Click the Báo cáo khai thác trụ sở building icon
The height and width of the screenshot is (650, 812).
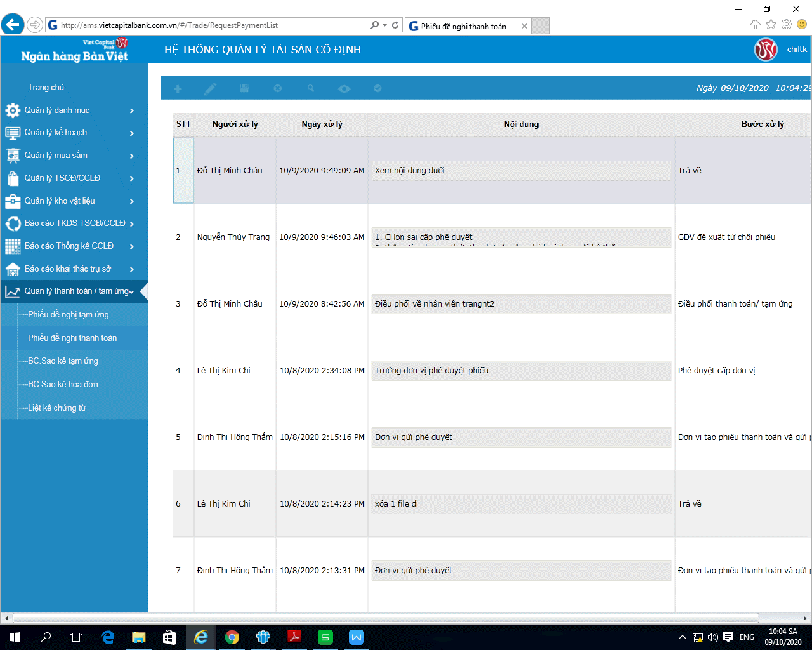[x=13, y=269]
